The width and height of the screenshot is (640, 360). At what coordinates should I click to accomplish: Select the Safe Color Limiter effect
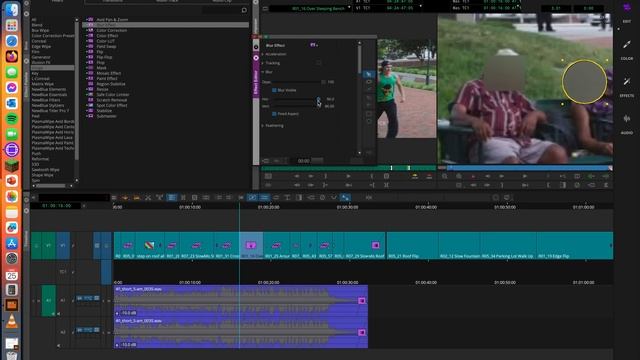pos(112,94)
